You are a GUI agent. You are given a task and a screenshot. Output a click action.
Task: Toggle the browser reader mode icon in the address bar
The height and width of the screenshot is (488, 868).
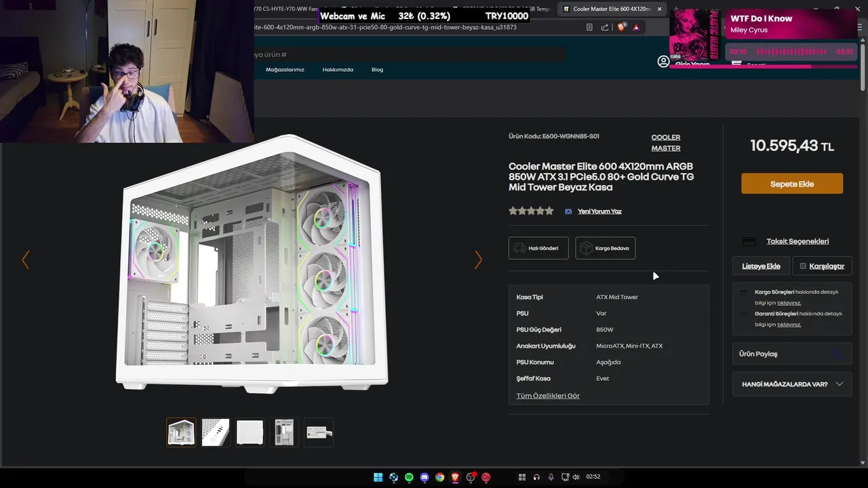pyautogui.click(x=589, y=27)
